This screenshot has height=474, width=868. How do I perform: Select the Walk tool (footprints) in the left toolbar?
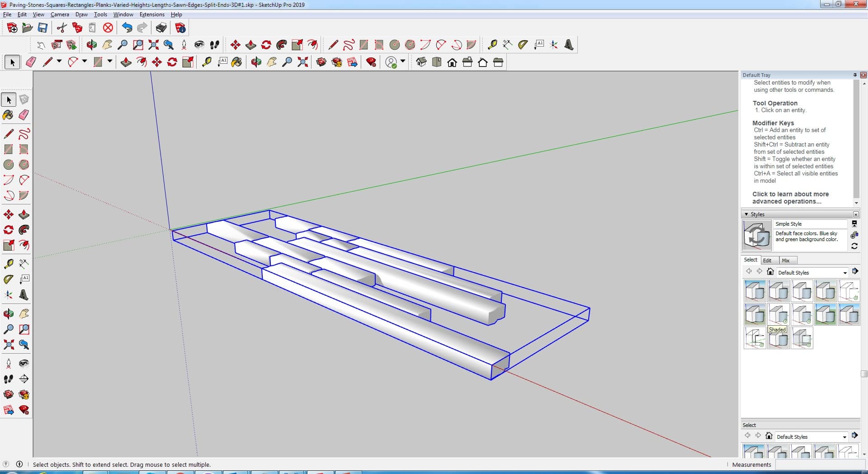8,379
